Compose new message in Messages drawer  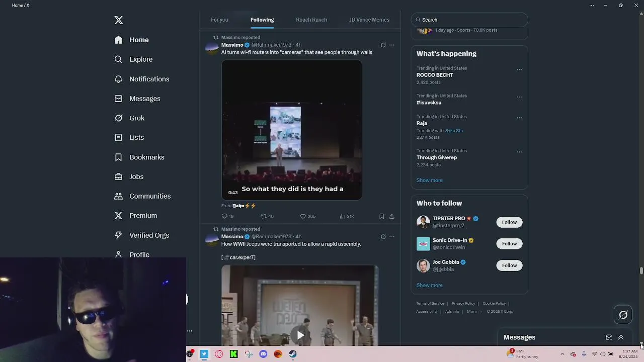coord(609,337)
